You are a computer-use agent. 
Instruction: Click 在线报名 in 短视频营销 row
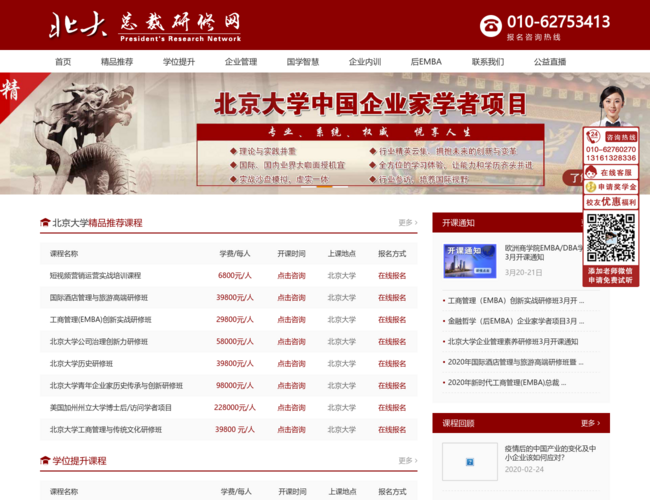[x=392, y=276]
